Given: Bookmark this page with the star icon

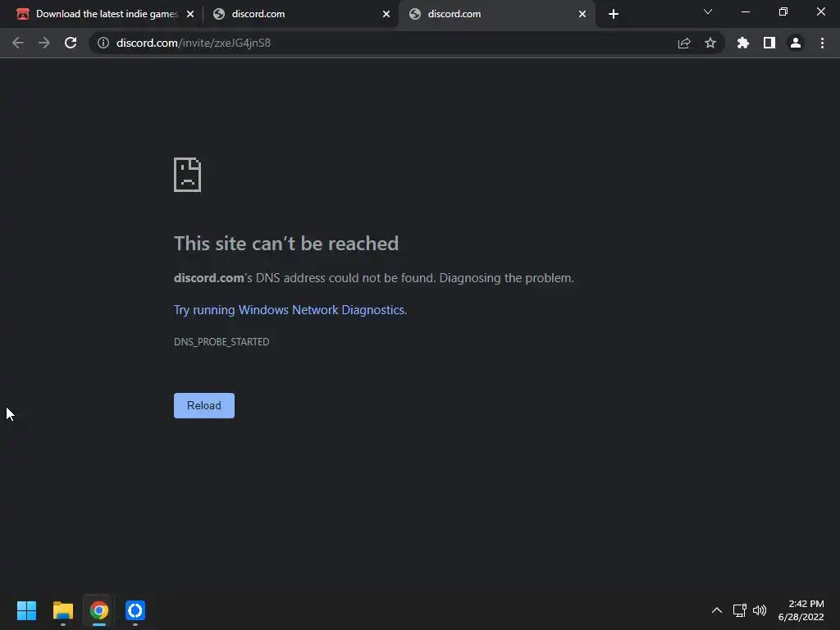Looking at the screenshot, I should (710, 43).
